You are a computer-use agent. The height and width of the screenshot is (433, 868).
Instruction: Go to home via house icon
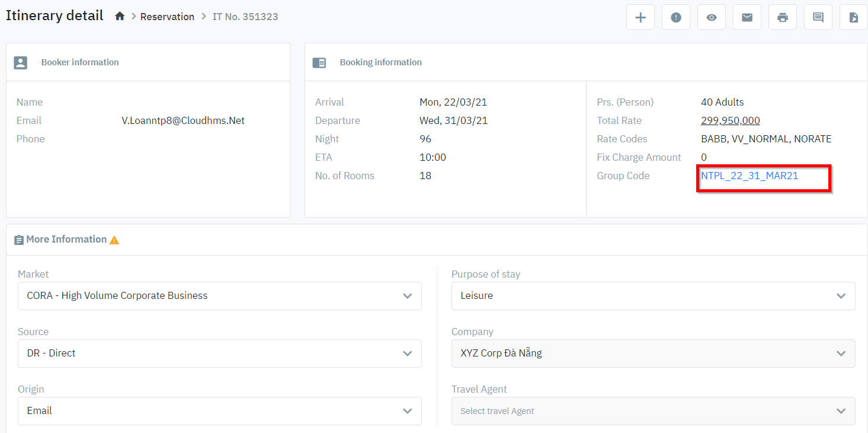120,17
